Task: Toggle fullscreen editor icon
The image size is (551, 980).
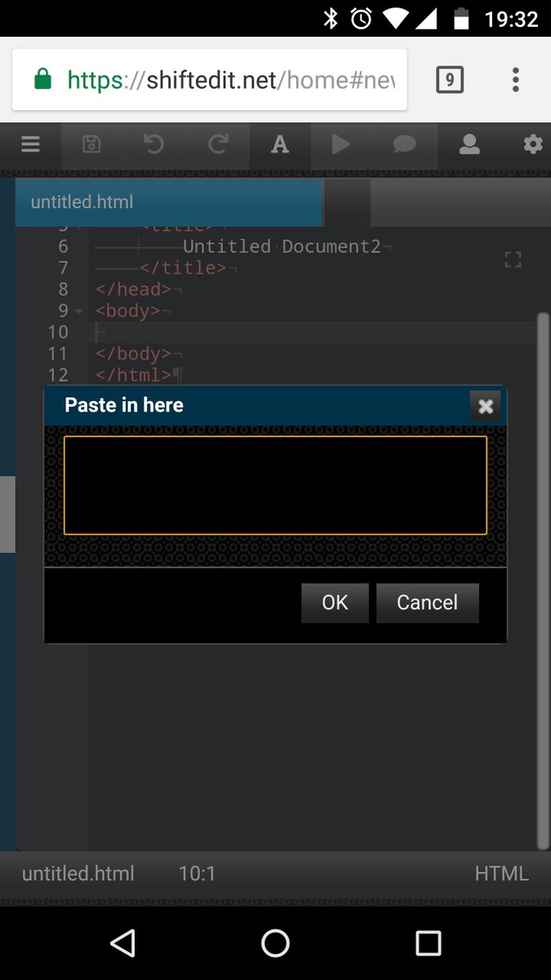Action: [513, 261]
